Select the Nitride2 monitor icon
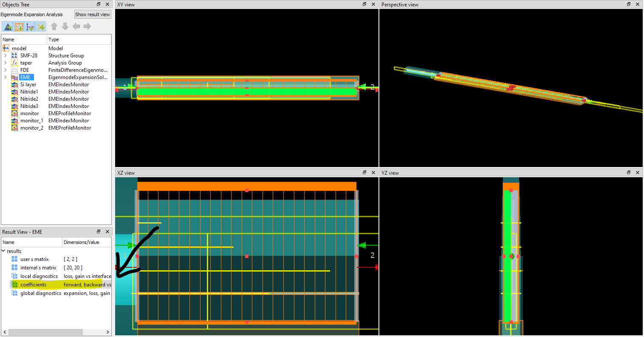Screen dimensions: 644x337 14,99
